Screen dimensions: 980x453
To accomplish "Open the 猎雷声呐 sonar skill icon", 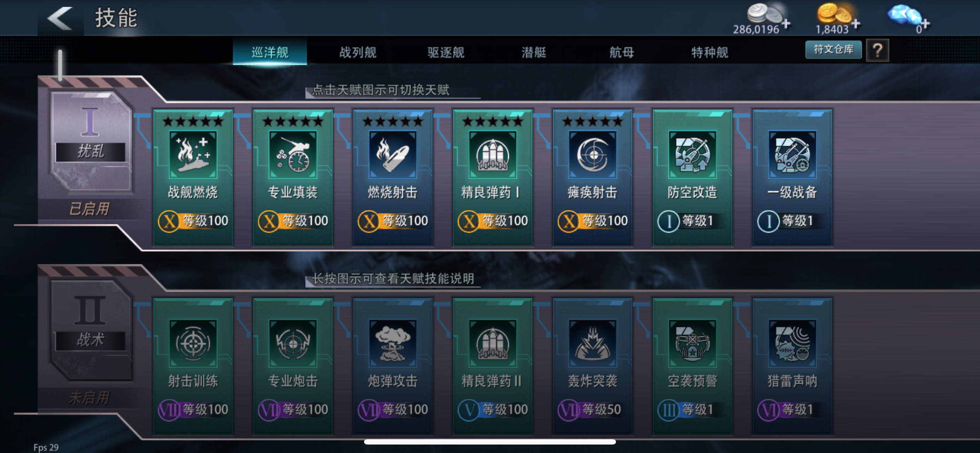I will (792, 343).
